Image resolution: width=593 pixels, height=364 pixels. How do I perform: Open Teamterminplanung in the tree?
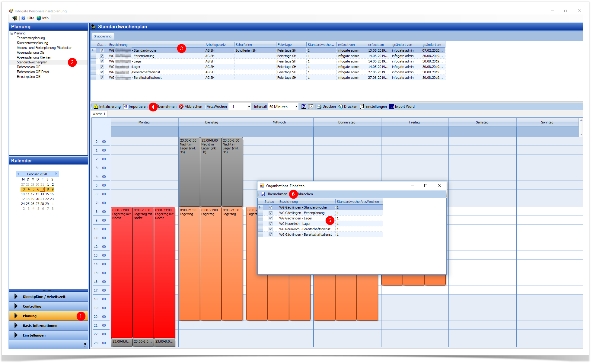point(31,38)
